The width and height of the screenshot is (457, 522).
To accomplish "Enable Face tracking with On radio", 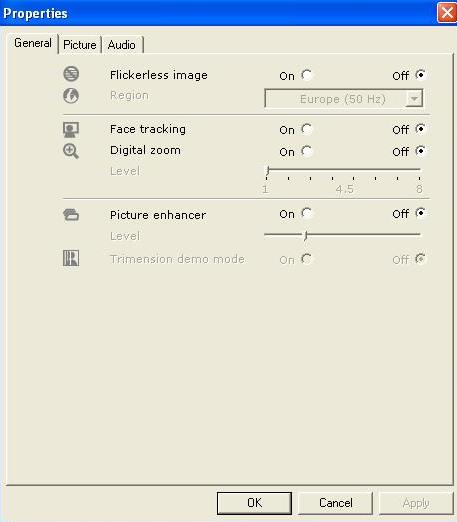I will [306, 129].
